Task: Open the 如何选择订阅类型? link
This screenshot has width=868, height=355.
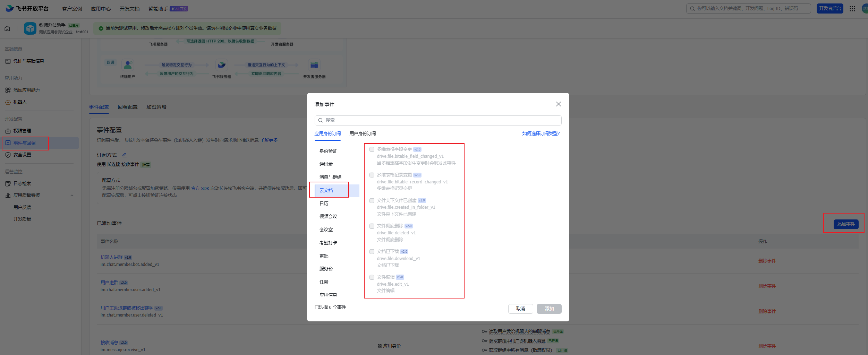Action: [541, 133]
